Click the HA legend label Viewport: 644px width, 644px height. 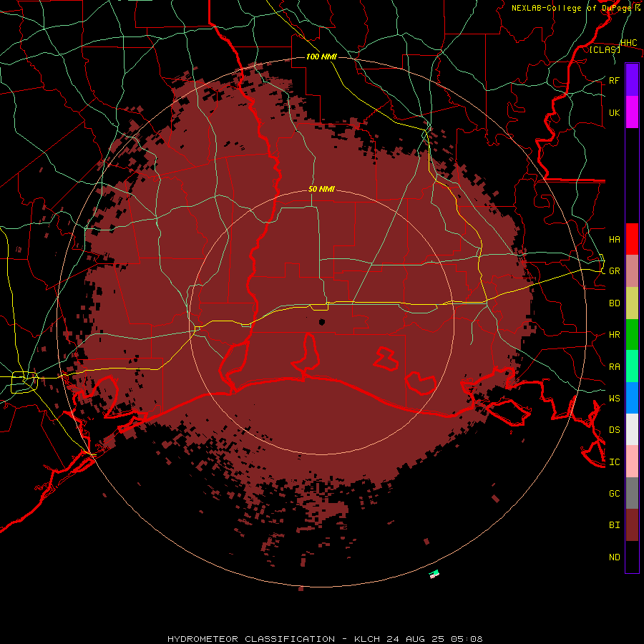(x=614, y=239)
